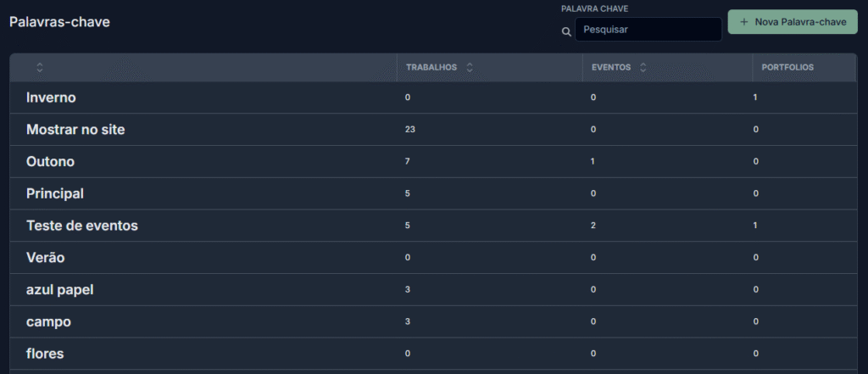
Task: Add a new keyword with Nova Palavra-chave
Action: tap(793, 22)
